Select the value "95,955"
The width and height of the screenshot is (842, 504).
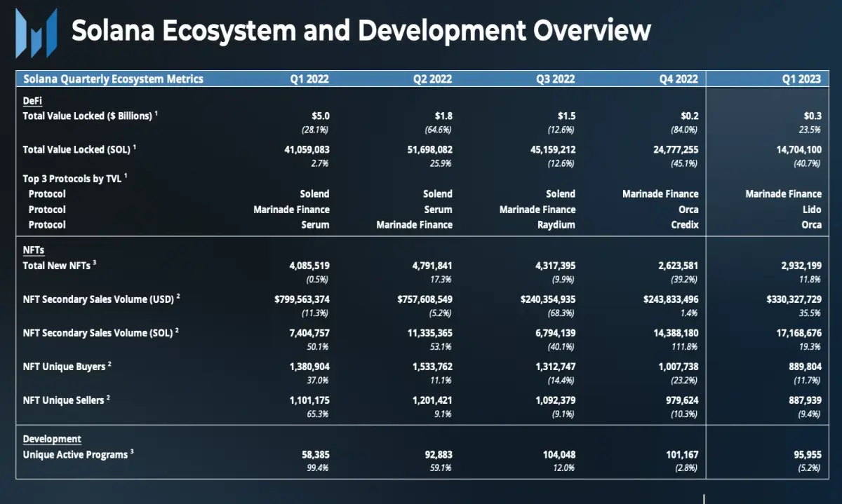point(806,454)
